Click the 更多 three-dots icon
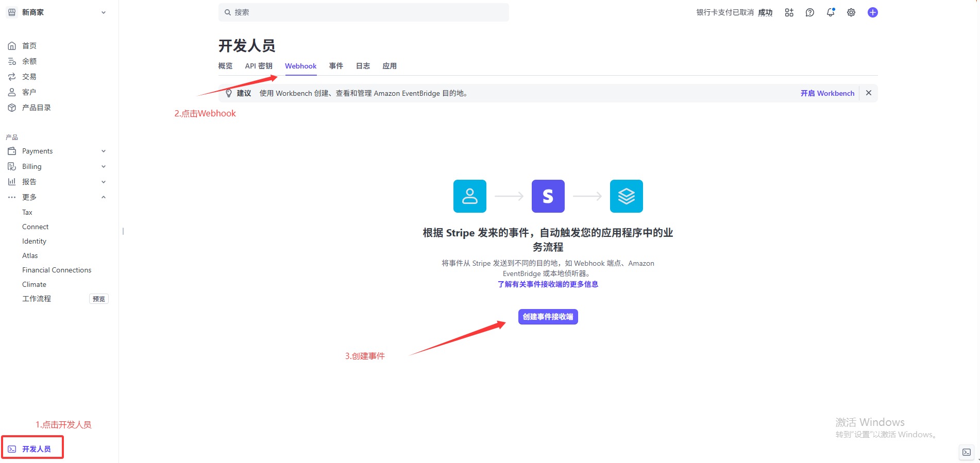 click(12, 197)
